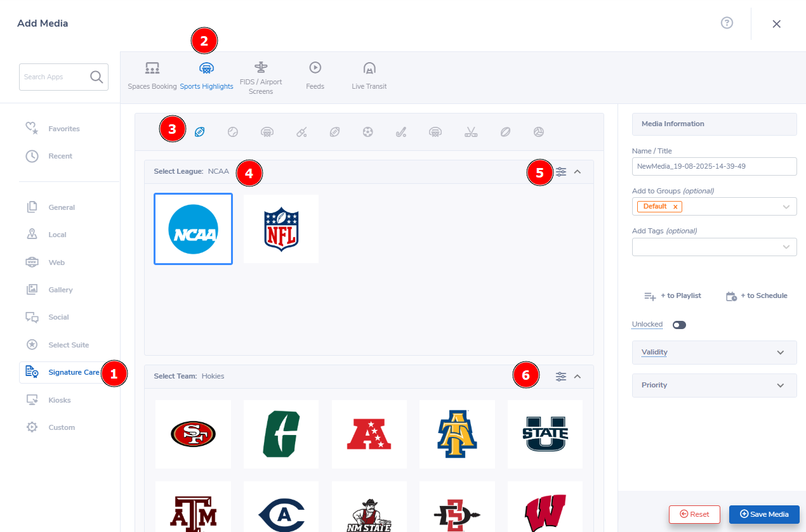The height and width of the screenshot is (532, 806).
Task: Collapse the Select League section
Action: click(x=578, y=172)
